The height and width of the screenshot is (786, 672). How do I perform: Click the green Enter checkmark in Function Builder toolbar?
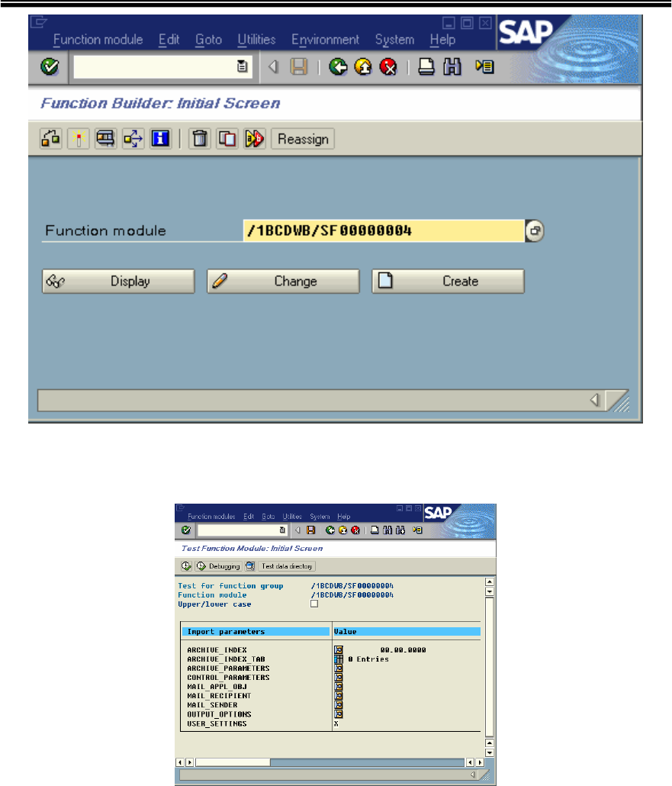(50, 66)
